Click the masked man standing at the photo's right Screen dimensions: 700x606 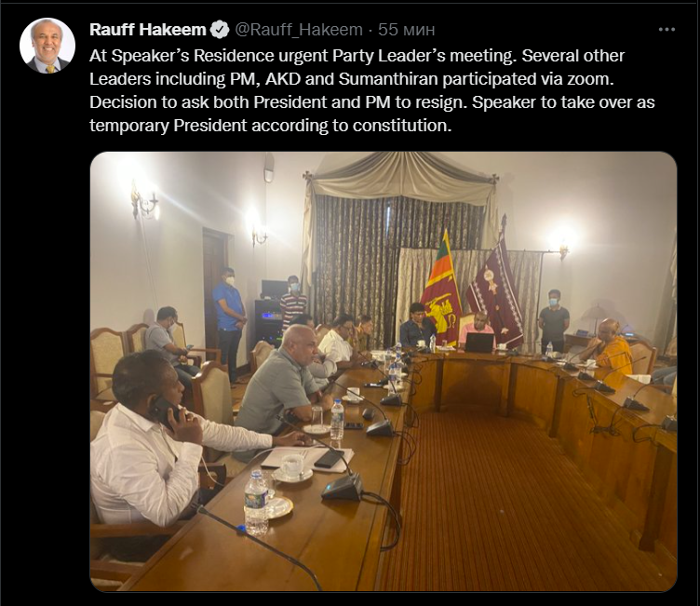[554, 319]
